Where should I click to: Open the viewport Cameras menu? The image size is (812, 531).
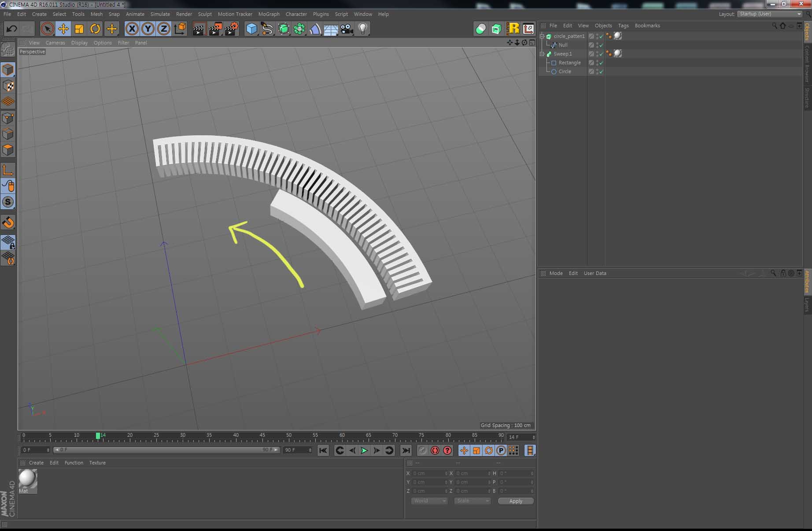(55, 43)
